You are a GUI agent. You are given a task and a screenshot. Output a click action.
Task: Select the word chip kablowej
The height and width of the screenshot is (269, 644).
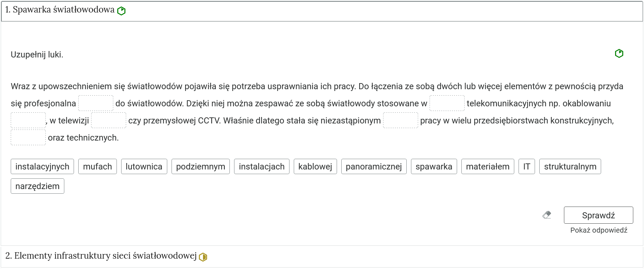click(x=315, y=166)
